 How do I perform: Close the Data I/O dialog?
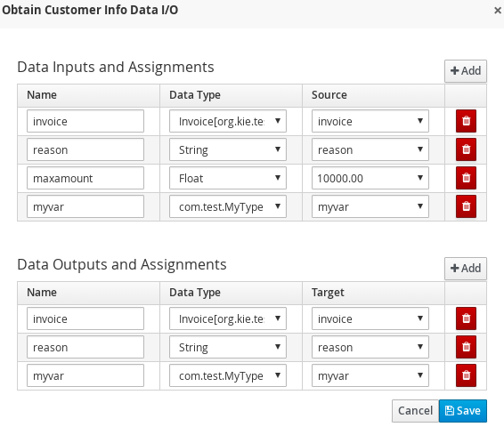[x=497, y=11]
